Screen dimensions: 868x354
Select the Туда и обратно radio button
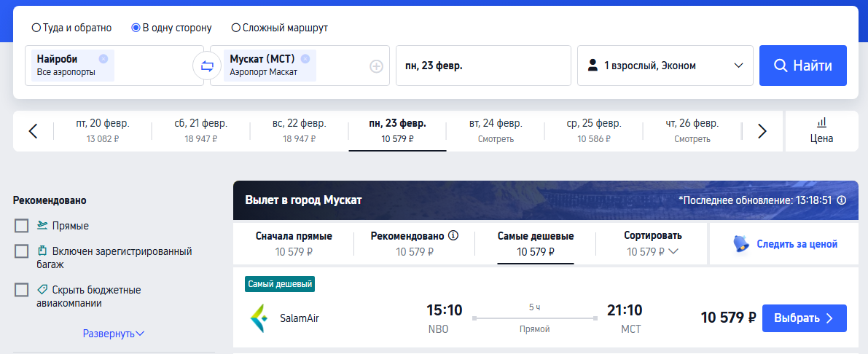coord(36,28)
